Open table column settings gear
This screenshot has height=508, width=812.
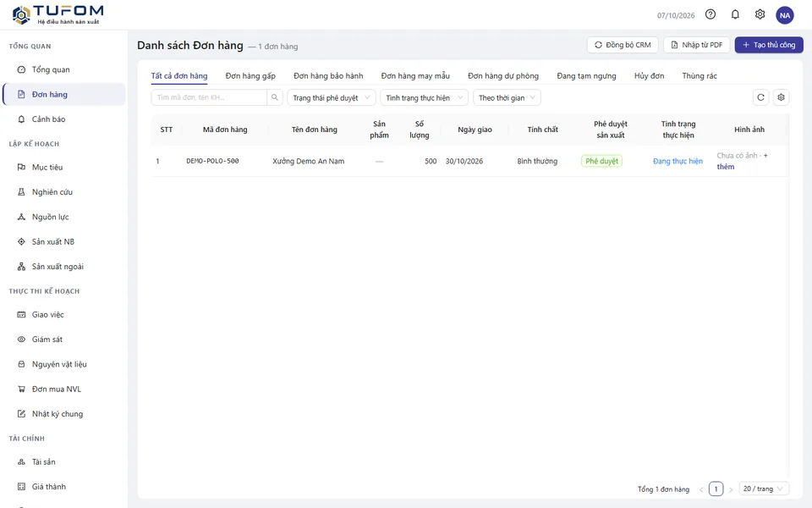point(781,97)
